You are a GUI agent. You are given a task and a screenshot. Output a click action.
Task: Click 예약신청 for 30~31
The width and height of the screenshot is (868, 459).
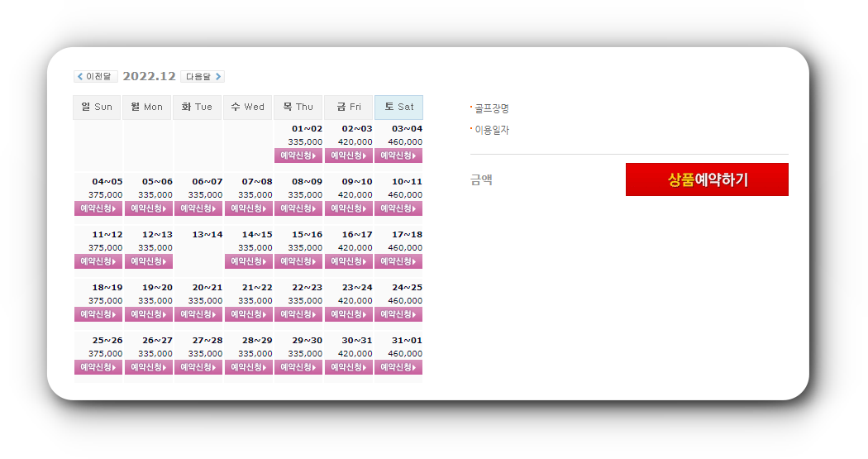349,367
